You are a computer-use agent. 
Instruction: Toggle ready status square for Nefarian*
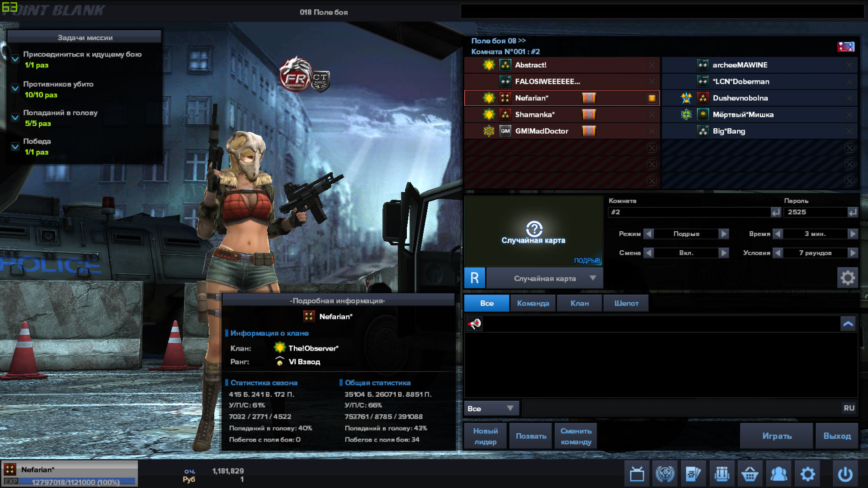pos(651,98)
